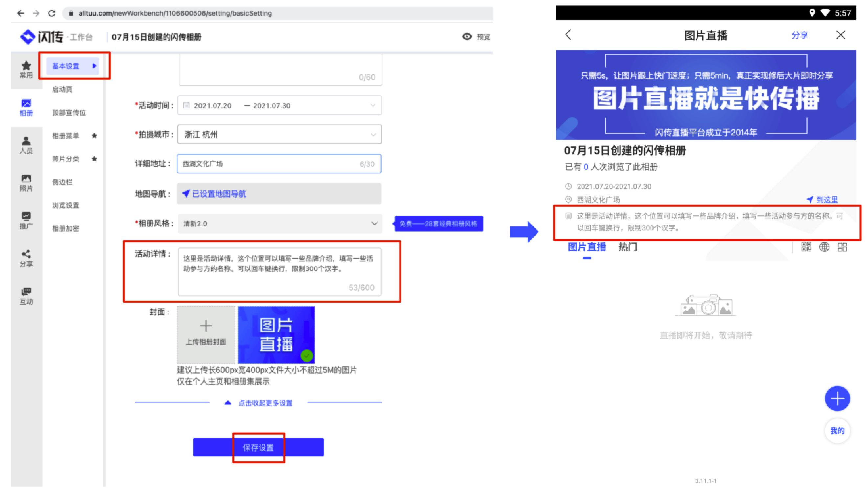
Task: Close the mobile 图片直播 preview
Action: (x=840, y=35)
